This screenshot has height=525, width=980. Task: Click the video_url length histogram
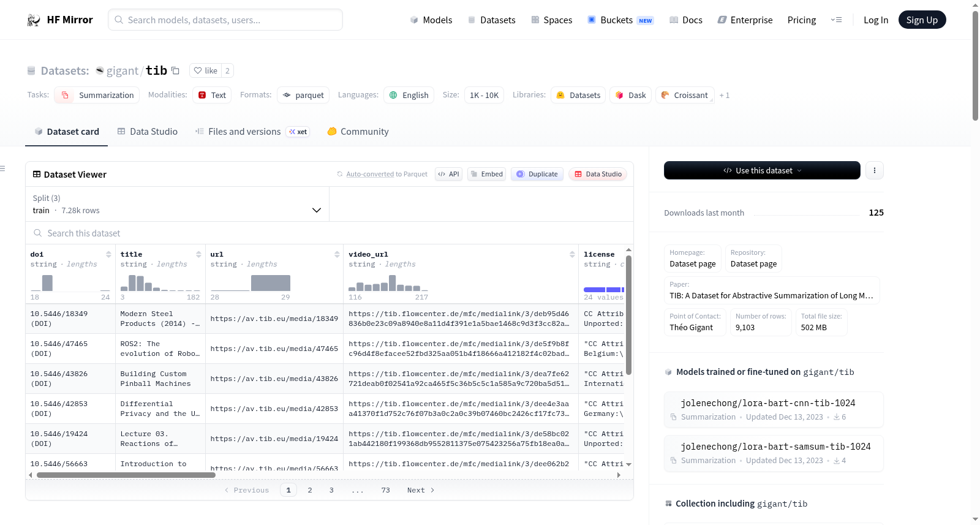pos(388,282)
